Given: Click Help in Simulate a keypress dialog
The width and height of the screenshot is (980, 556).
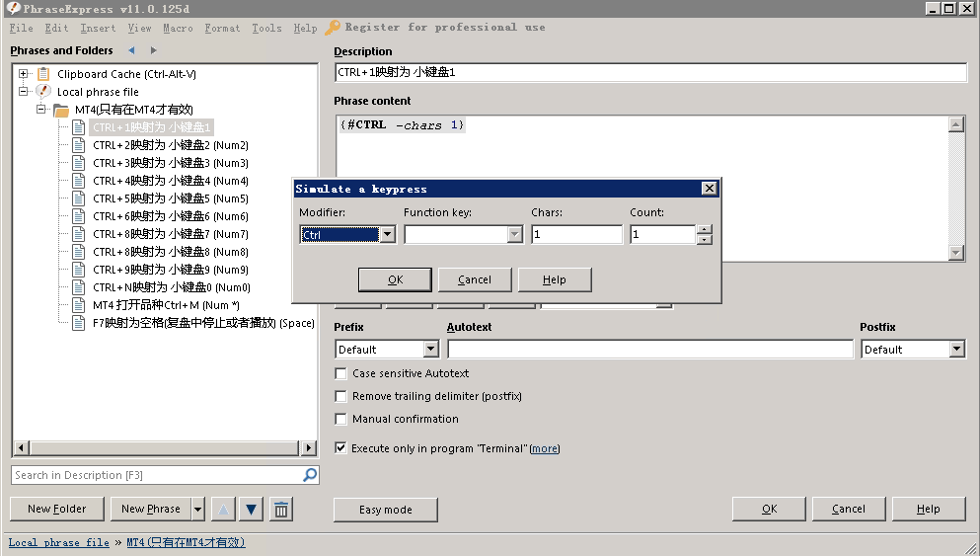Looking at the screenshot, I should click(555, 279).
